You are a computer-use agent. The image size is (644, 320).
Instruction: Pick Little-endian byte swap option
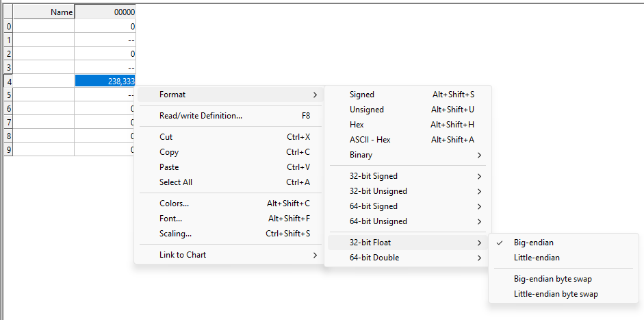click(x=556, y=294)
